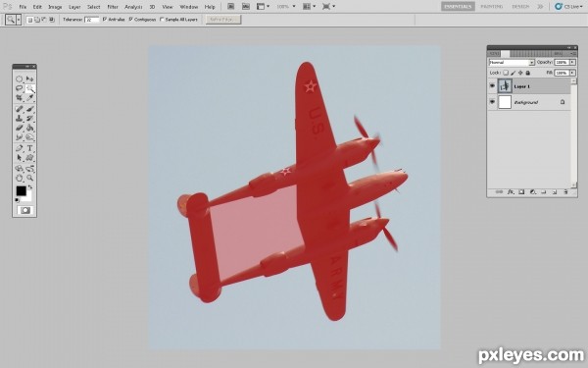Select the Healing Brush tool
This screenshot has height=368, width=588.
tap(20, 109)
